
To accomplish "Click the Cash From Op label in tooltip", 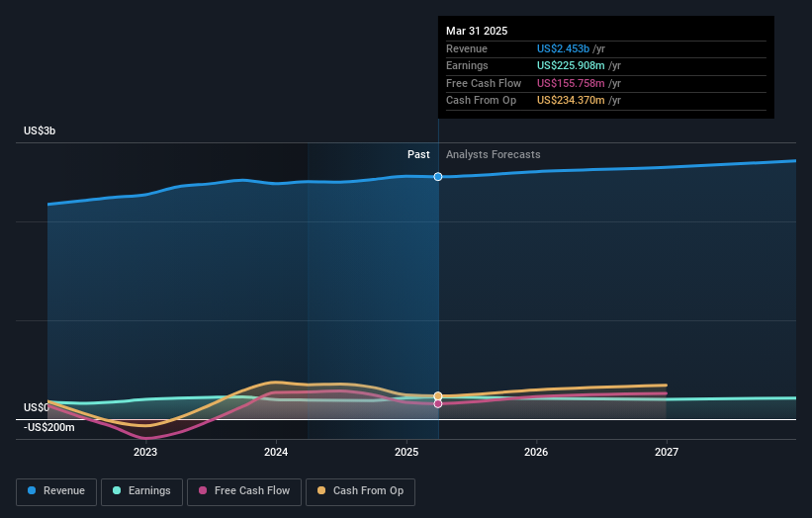I will [x=481, y=101].
